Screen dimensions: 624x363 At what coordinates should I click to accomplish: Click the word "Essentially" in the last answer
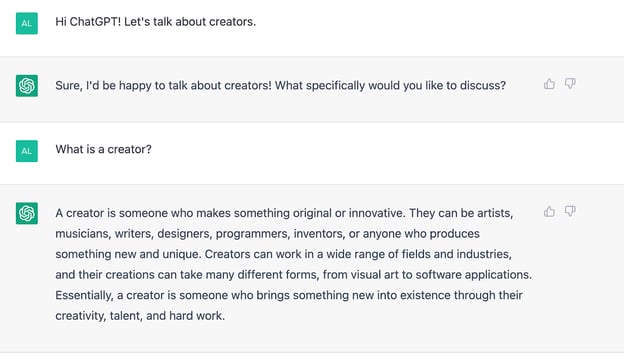tap(84, 295)
